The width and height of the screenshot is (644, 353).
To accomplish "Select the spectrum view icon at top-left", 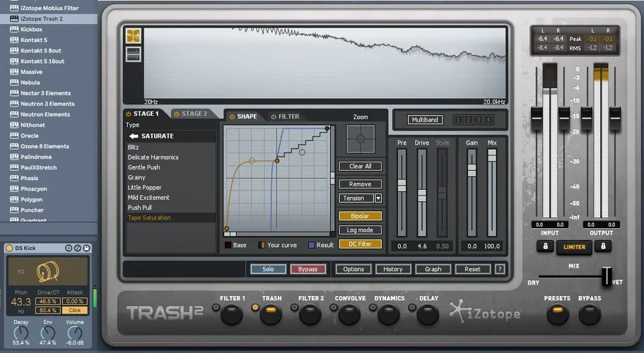I will (x=133, y=36).
